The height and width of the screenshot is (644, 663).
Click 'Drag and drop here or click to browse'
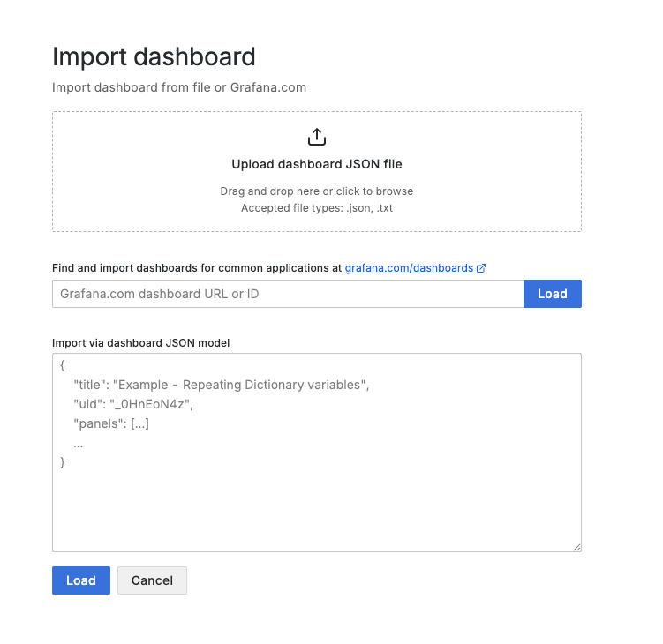click(317, 191)
